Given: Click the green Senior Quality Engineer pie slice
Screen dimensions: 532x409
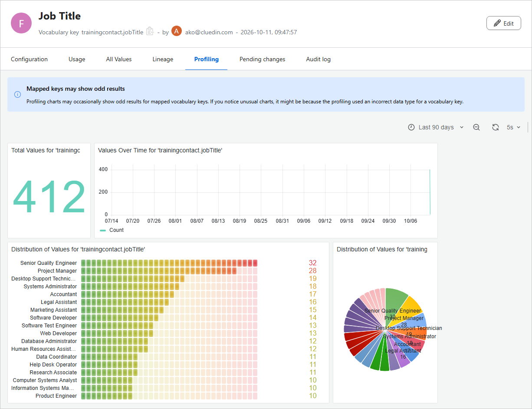Looking at the screenshot, I should point(394,299).
